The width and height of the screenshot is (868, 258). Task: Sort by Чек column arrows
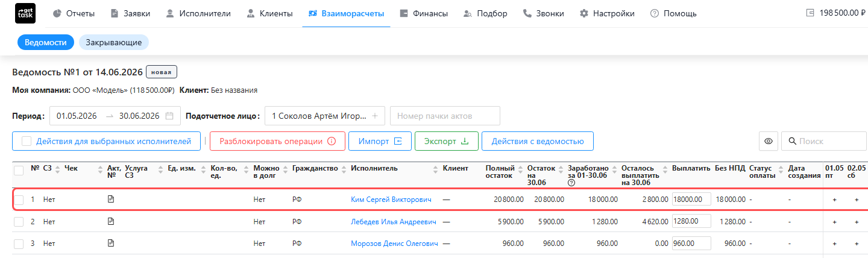pos(101,171)
